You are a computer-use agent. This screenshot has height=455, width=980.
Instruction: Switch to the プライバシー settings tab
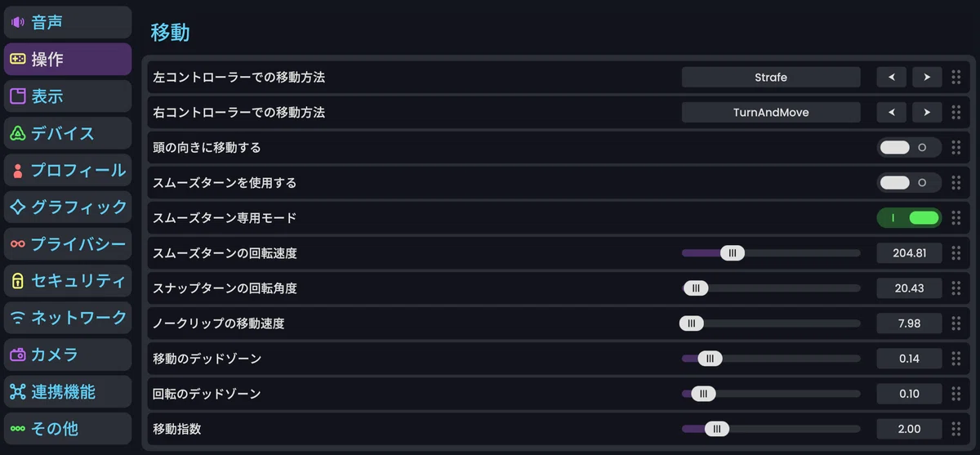pos(68,244)
